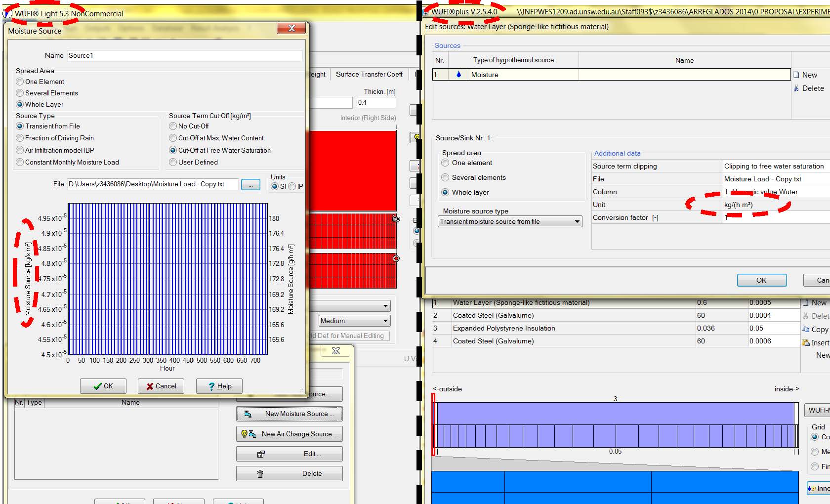Browse for moisture source file
The width and height of the screenshot is (830, 504).
pos(250,184)
